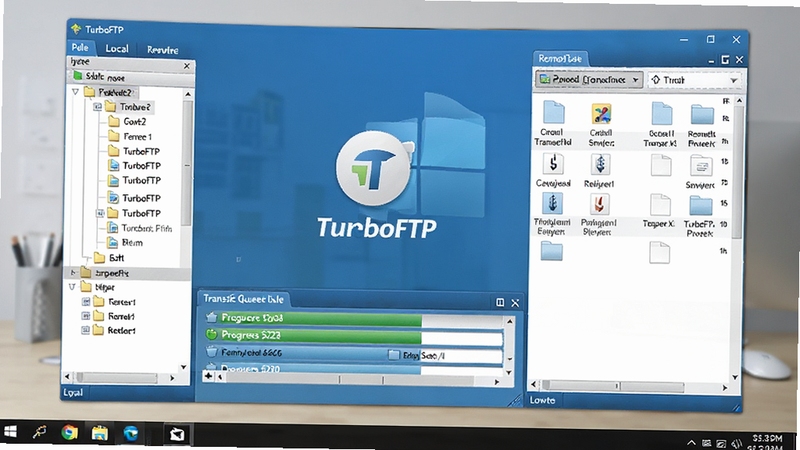Click the local tree horizontal scrollbar thumb
800x450 pixels.
pyautogui.click(x=117, y=378)
